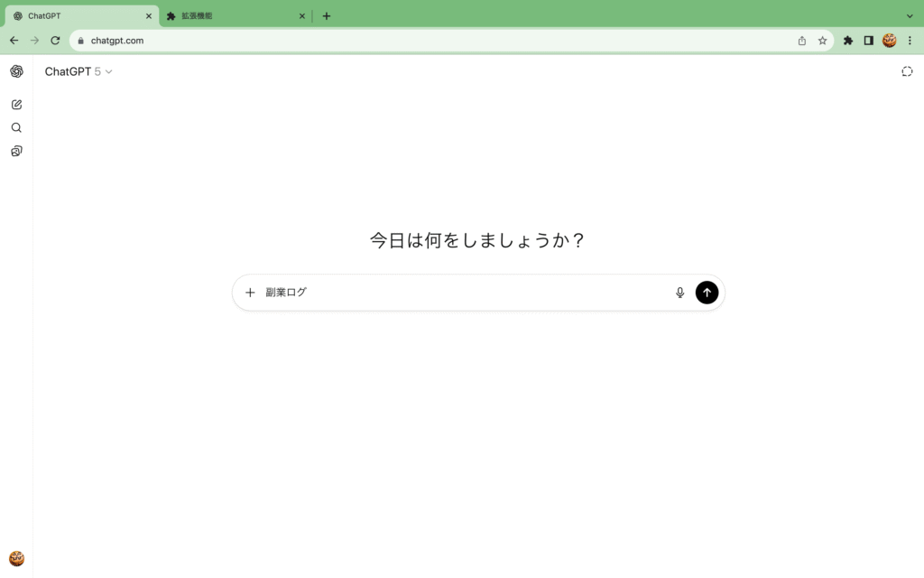Share this page from address bar icon
The height and width of the screenshot is (578, 924).
click(801, 41)
